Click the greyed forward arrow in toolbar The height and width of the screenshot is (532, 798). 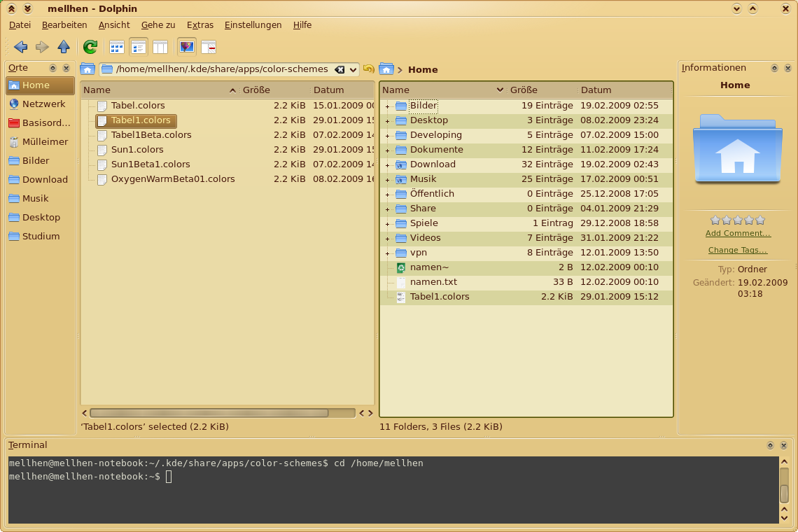[x=42, y=47]
